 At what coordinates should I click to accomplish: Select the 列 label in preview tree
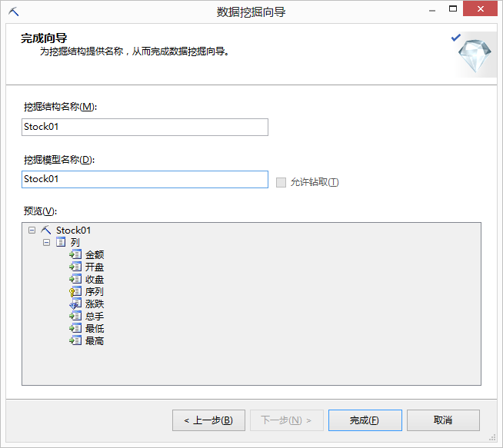[75, 242]
